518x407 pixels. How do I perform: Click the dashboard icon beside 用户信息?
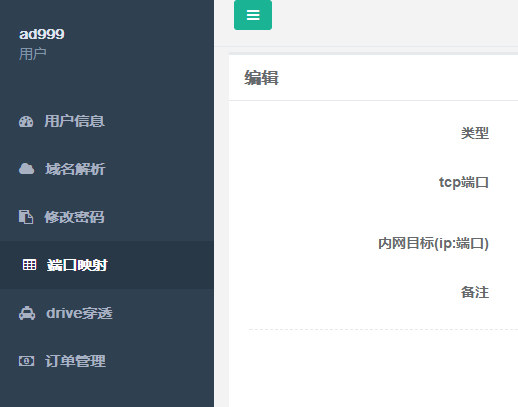click(26, 121)
